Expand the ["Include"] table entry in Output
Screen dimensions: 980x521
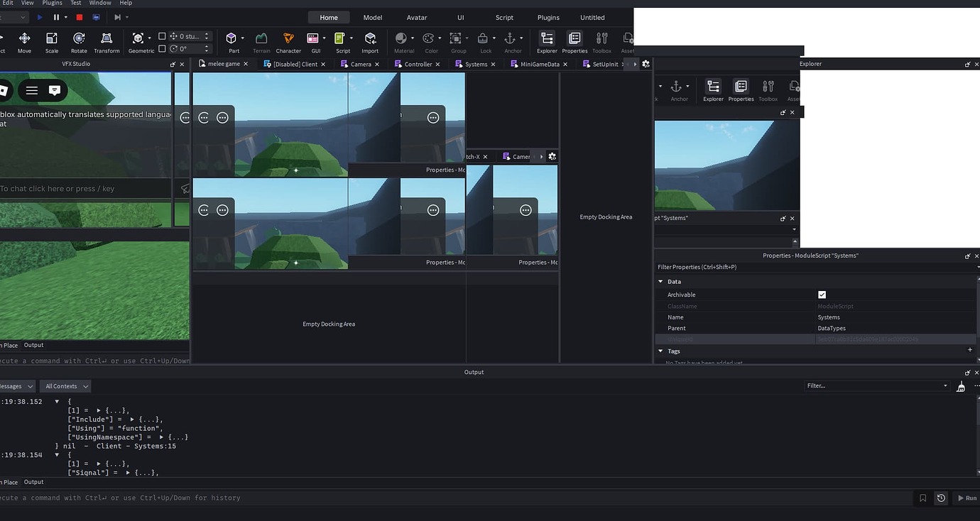click(x=132, y=419)
